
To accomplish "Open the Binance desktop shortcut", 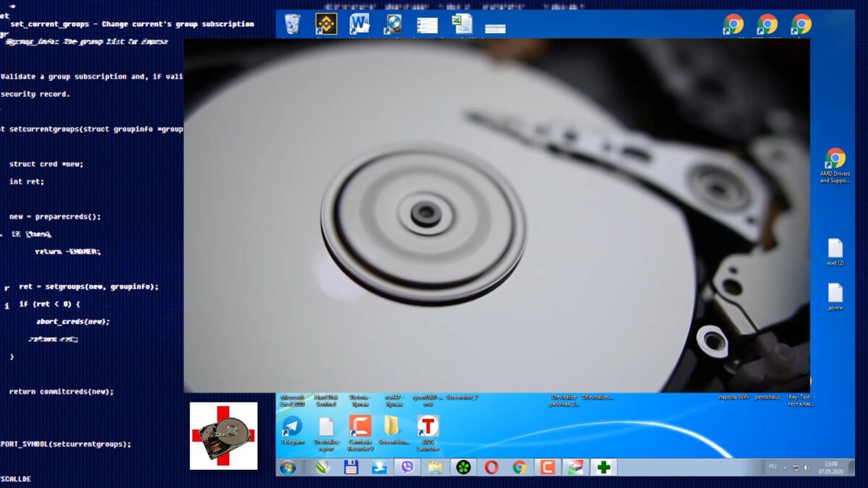I will coord(326,24).
